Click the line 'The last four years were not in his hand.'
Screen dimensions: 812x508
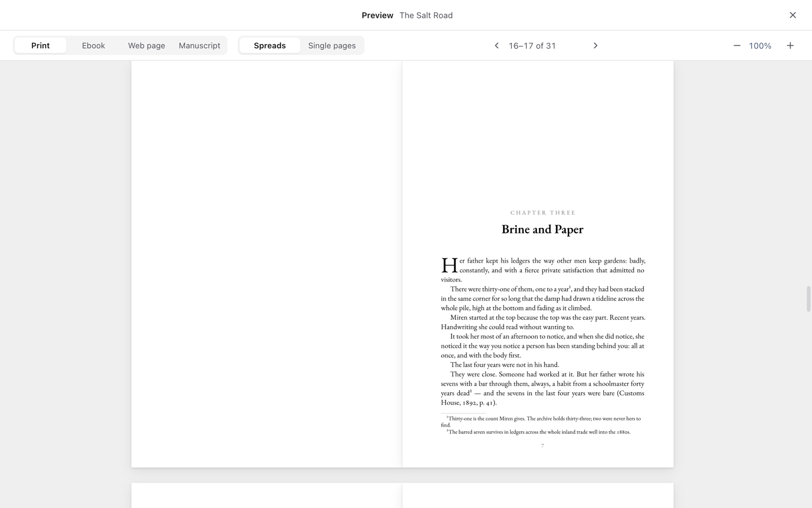504,365
